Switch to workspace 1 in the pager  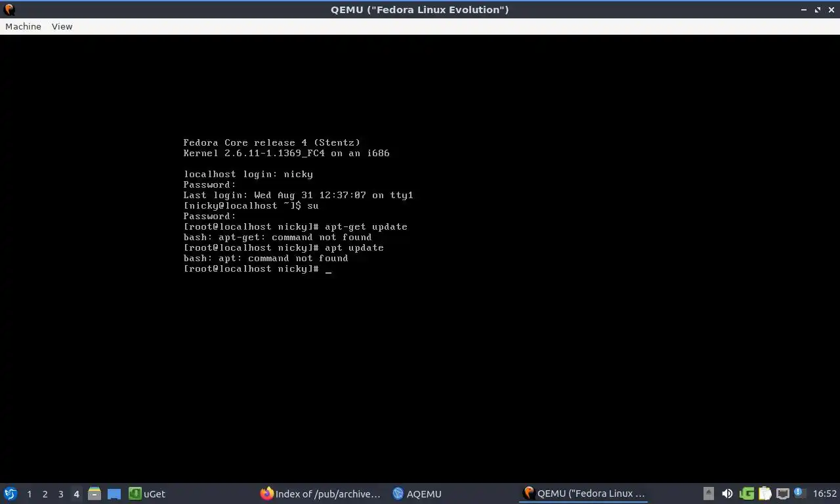tap(29, 493)
